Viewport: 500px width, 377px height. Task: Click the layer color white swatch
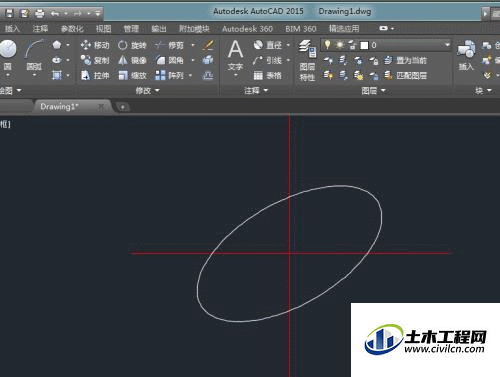pos(364,45)
